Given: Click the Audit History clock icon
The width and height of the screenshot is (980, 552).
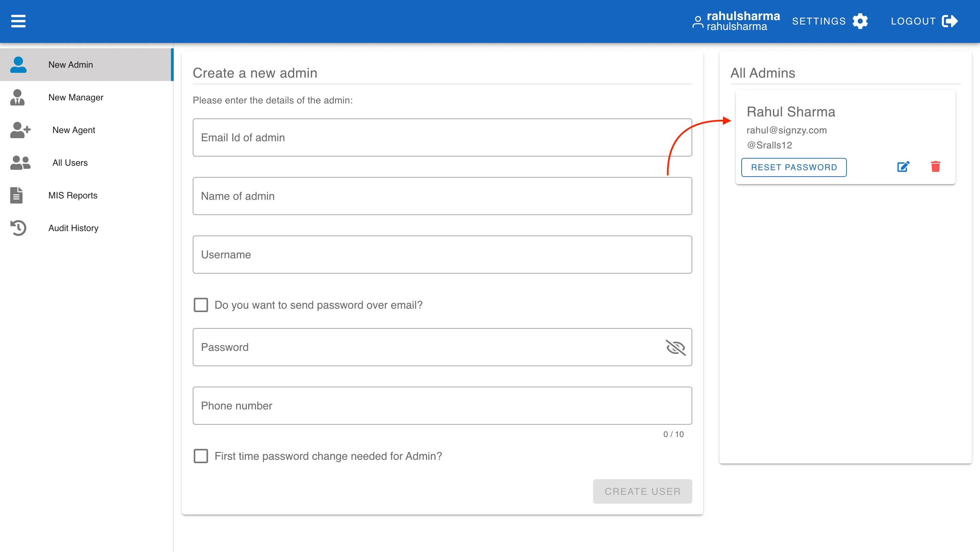Looking at the screenshot, I should point(18,228).
